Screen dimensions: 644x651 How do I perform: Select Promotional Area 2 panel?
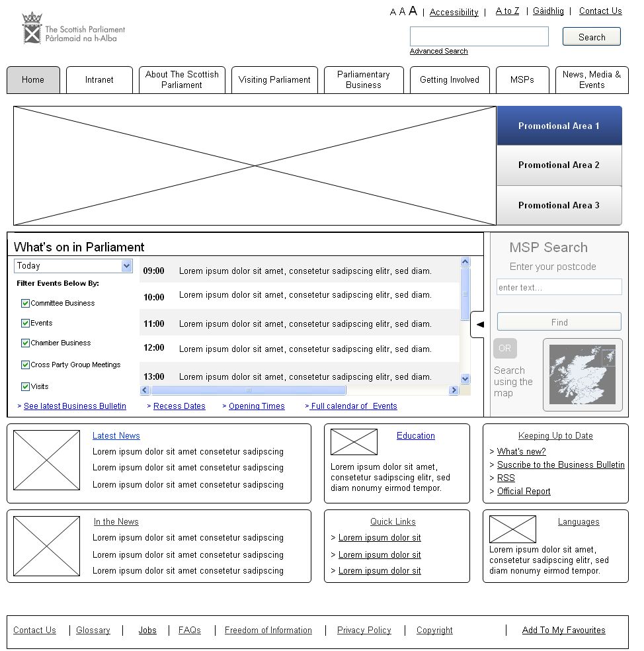[x=559, y=165]
